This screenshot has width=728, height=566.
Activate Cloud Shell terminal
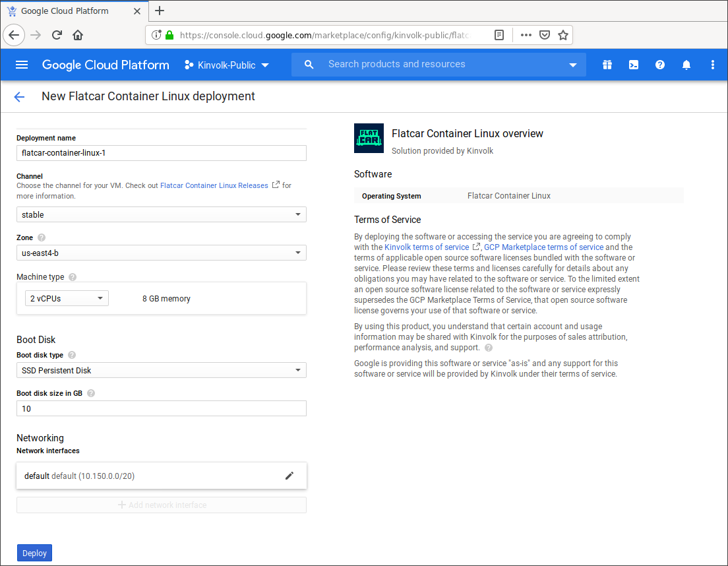[x=634, y=65]
